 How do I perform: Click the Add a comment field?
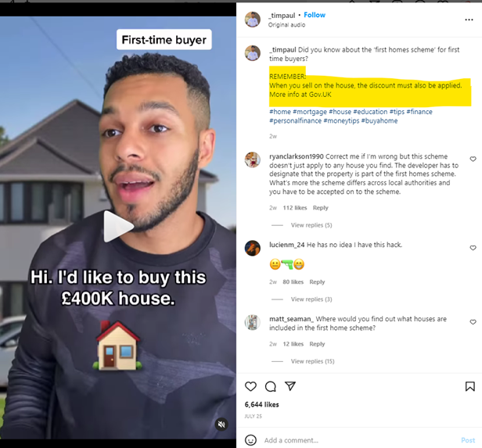click(x=360, y=440)
